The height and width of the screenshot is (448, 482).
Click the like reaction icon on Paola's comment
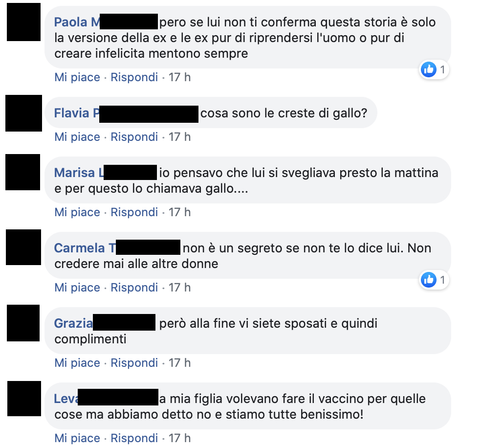429,69
